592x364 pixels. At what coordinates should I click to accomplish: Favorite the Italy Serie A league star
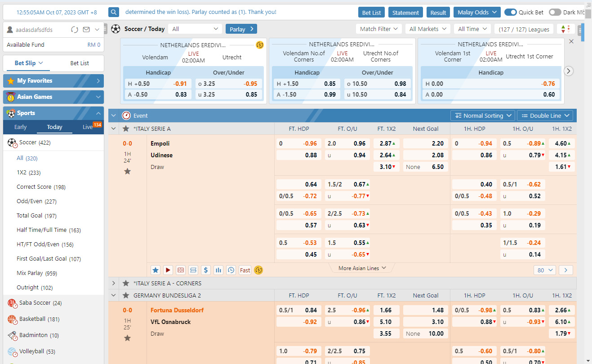(x=126, y=129)
